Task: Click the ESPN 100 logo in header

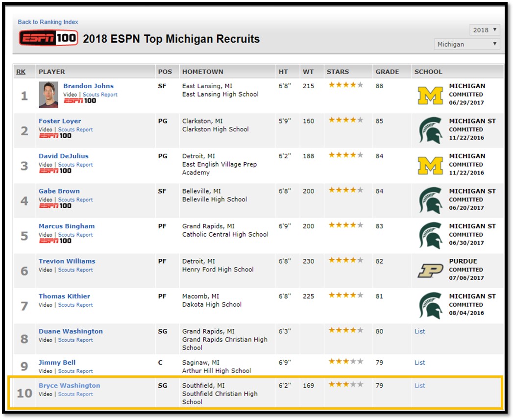Action: 48,38
